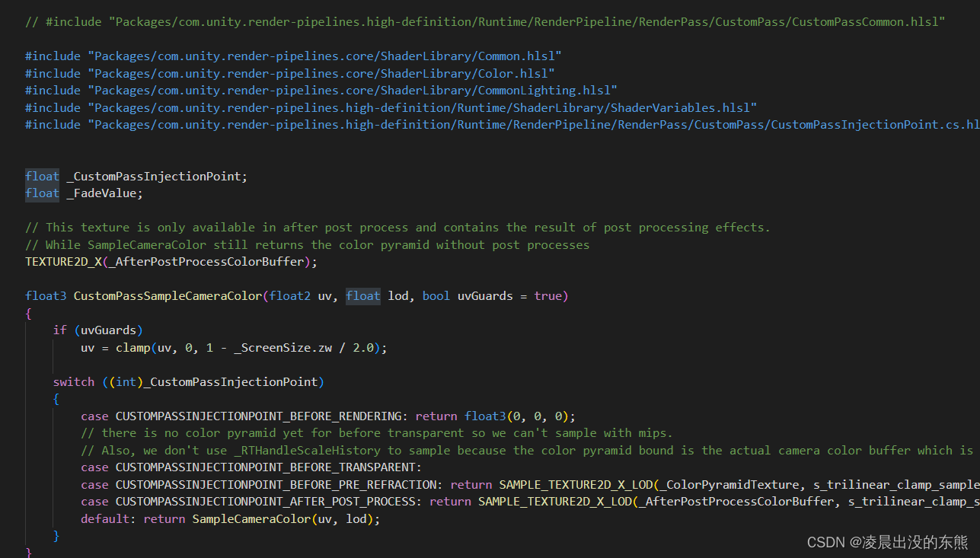Click the TEXTURE2D_X(_AfterPostProcessColorBuffer) line
The image size is (980, 558).
click(x=171, y=262)
